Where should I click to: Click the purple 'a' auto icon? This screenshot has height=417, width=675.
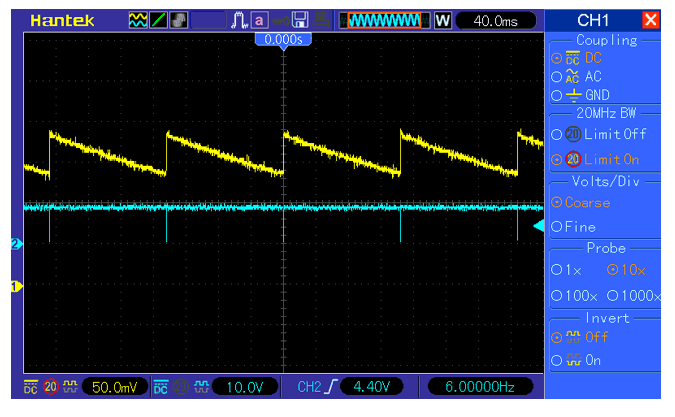259,20
